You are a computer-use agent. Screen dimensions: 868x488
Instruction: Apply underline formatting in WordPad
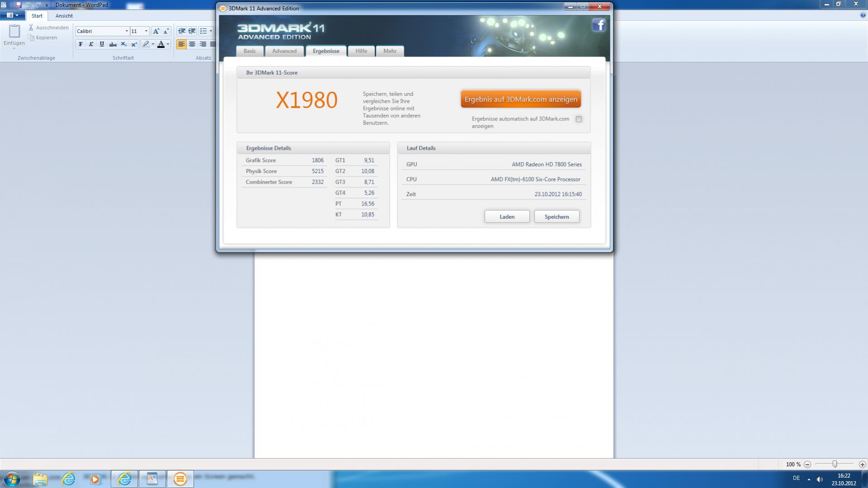click(102, 44)
